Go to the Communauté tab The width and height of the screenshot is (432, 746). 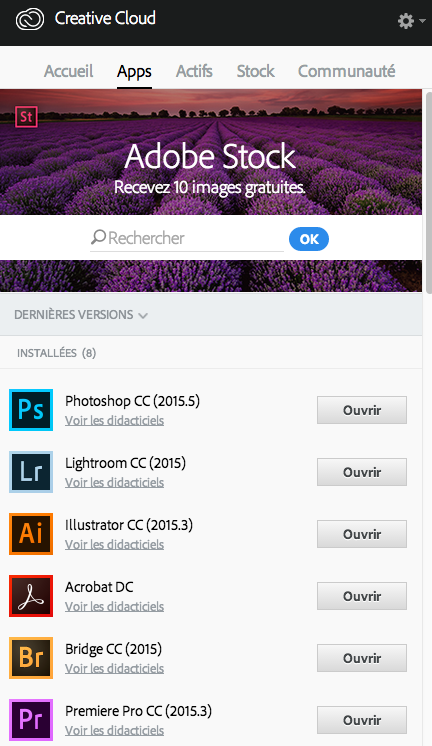(346, 71)
